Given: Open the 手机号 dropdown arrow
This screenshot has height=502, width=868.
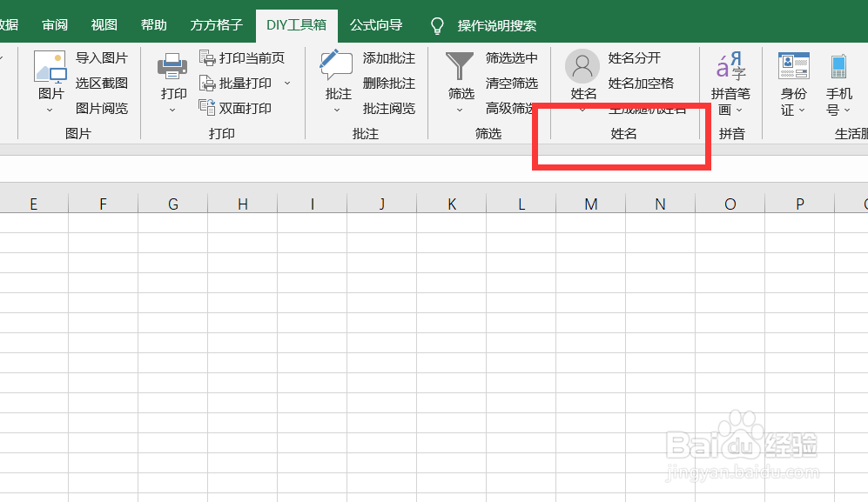Looking at the screenshot, I should [847, 110].
